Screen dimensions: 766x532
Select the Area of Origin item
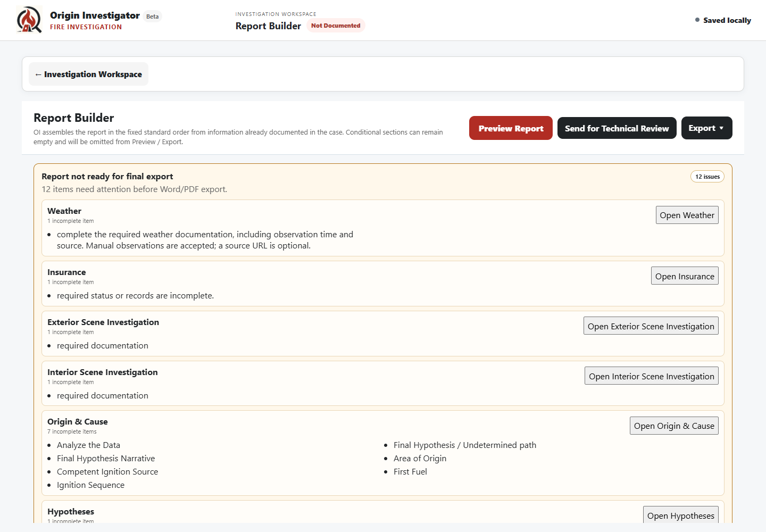click(420, 458)
